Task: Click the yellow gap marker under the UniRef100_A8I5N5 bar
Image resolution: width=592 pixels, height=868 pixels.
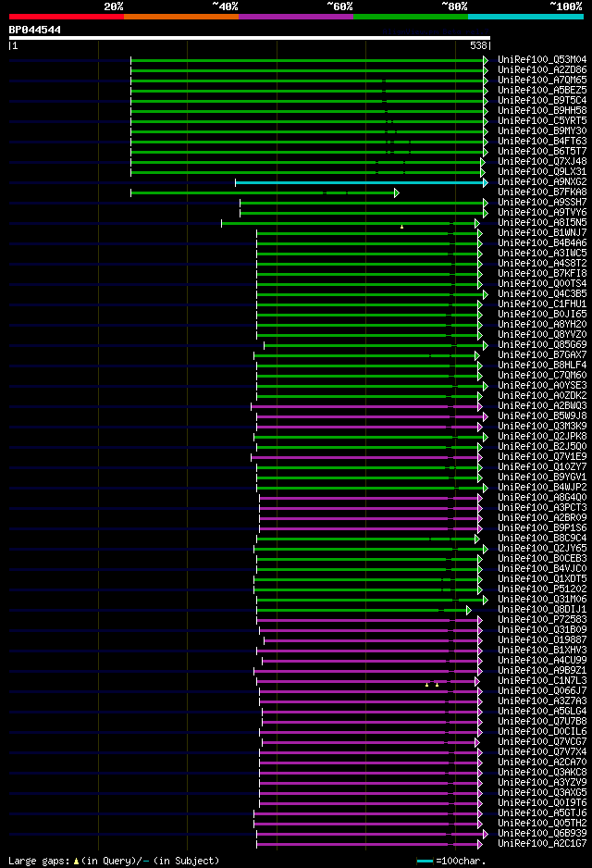Action: [401, 227]
